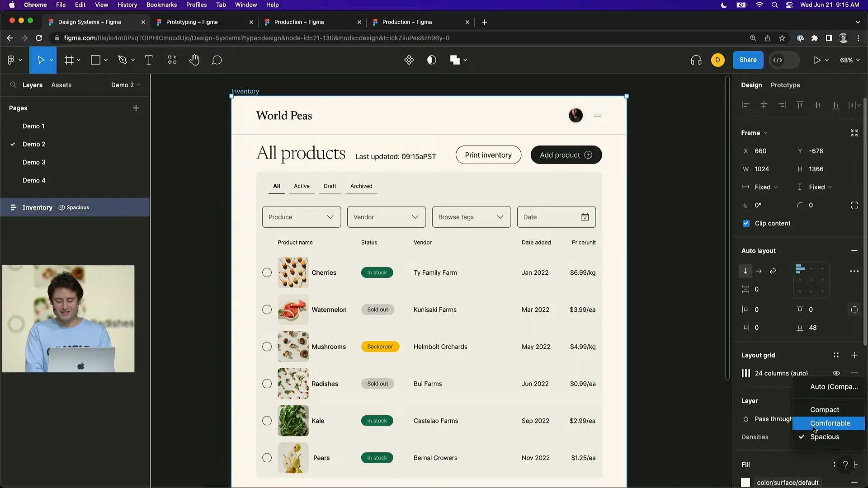Switch to Prototyping – Figma browser tab
Viewport: 868px width, 488px height.
point(204,22)
